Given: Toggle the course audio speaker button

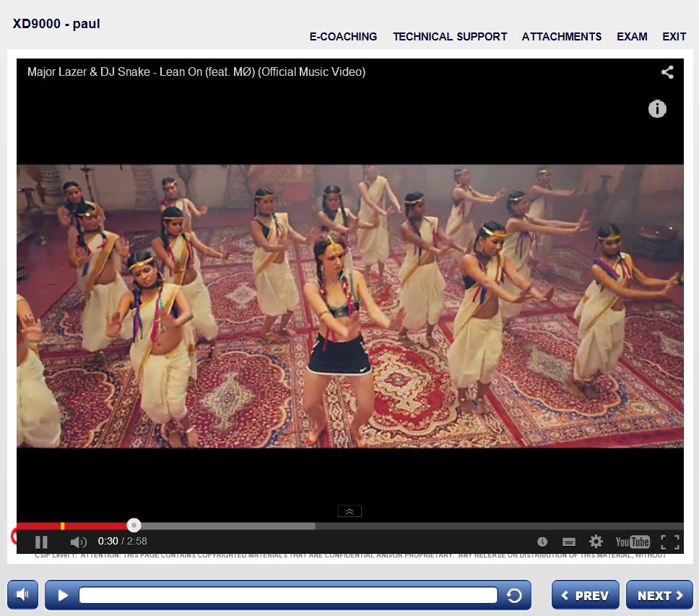Looking at the screenshot, I should click(x=22, y=594).
